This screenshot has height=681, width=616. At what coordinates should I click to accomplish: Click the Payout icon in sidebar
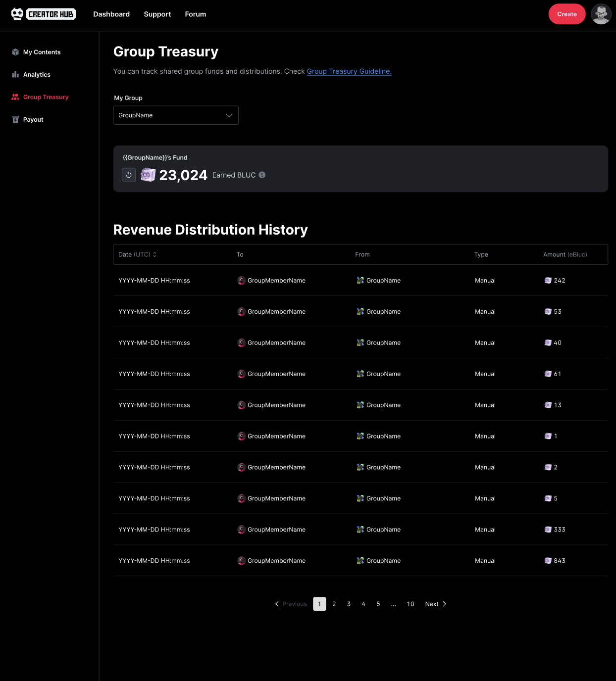[15, 120]
